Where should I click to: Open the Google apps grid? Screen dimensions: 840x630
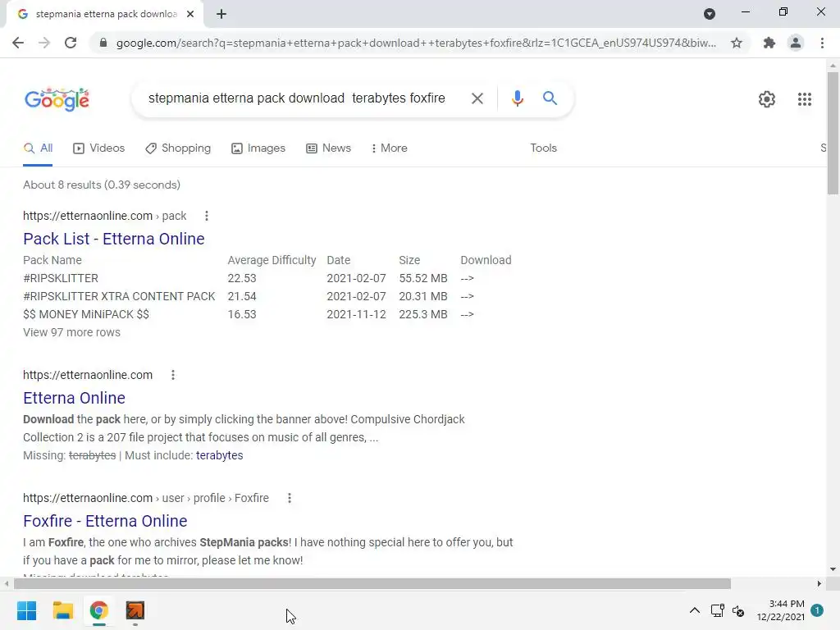tap(804, 99)
